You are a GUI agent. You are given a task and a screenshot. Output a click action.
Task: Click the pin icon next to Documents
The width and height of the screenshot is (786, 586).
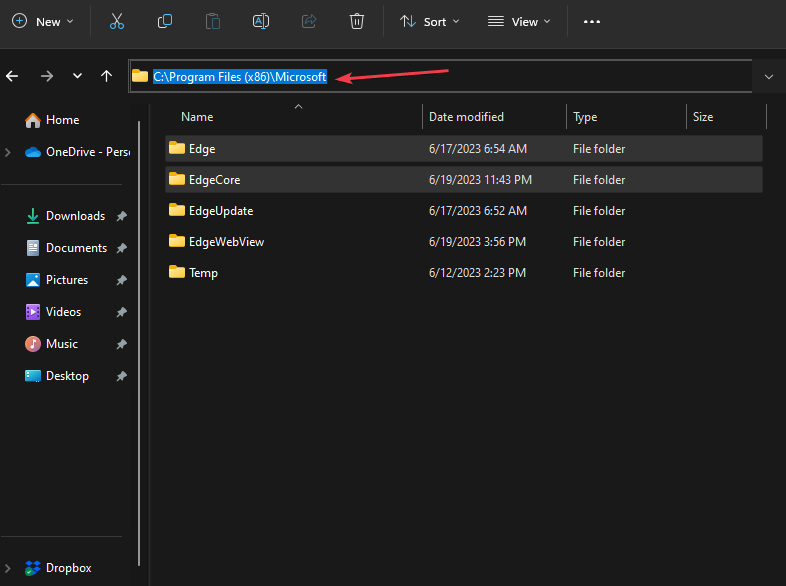click(x=121, y=248)
